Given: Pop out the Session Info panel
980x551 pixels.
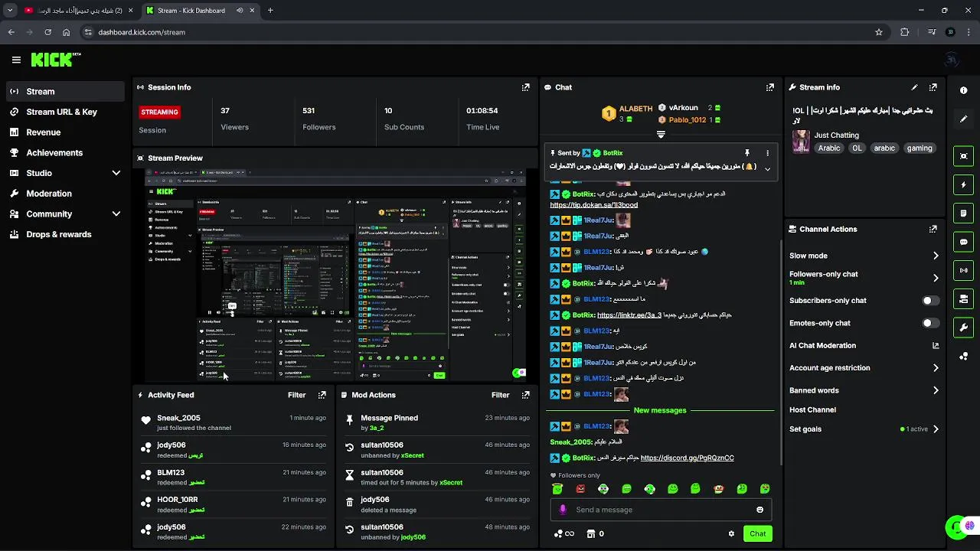Looking at the screenshot, I should 525,87.
